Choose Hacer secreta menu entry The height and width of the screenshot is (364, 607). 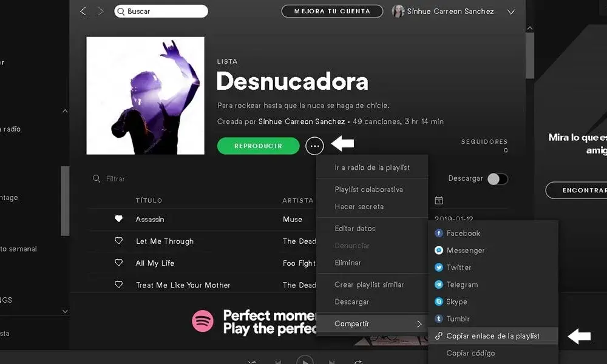tap(372, 206)
